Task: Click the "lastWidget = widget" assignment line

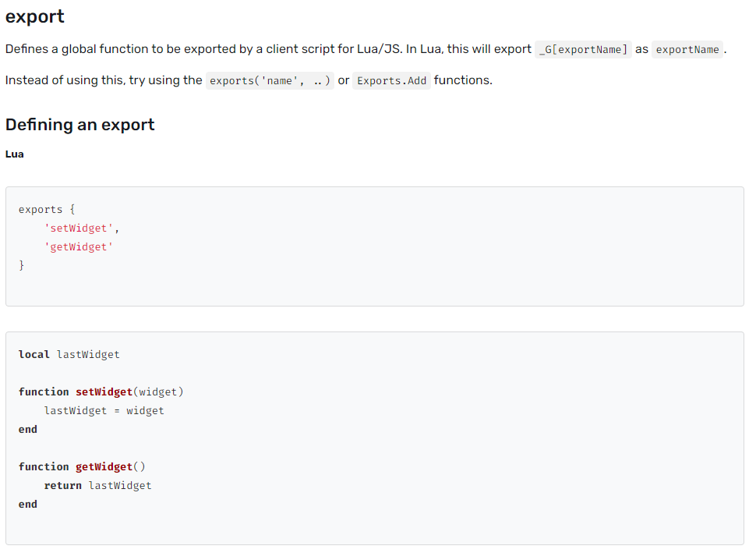Action: click(104, 410)
